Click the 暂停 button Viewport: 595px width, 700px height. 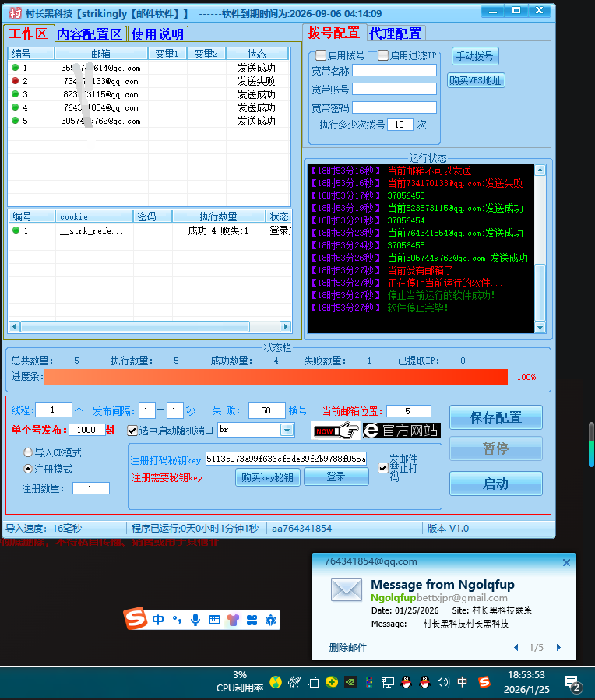click(x=496, y=448)
